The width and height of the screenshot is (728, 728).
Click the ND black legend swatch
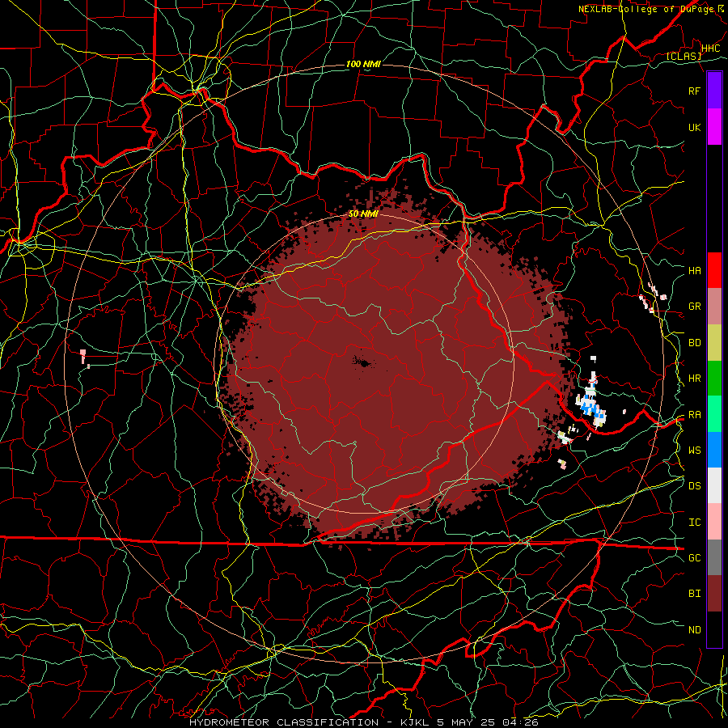(714, 629)
